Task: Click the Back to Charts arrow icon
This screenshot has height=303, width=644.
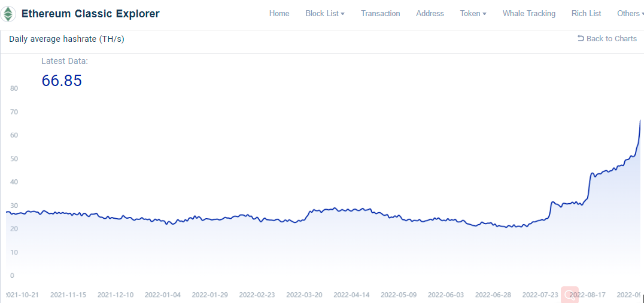Action: (x=581, y=38)
